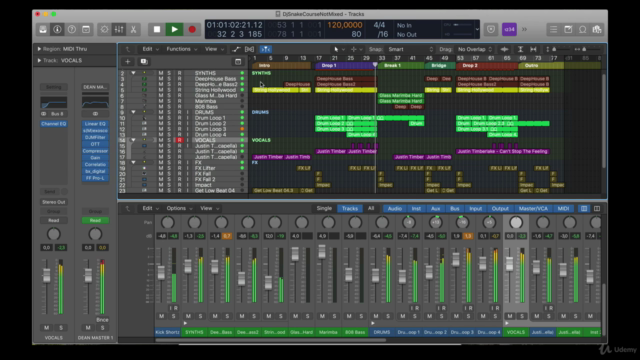Open the media Browsers icon
This screenshot has width=640, height=360.
(597, 29)
